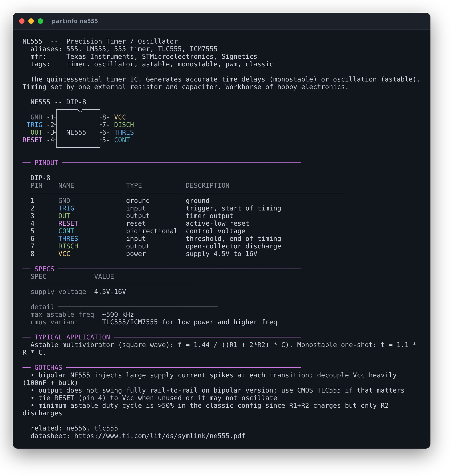Image resolution: width=452 pixels, height=476 pixels.
Task: Click the NE555 text inside chip outline
Action: pyautogui.click(x=76, y=132)
